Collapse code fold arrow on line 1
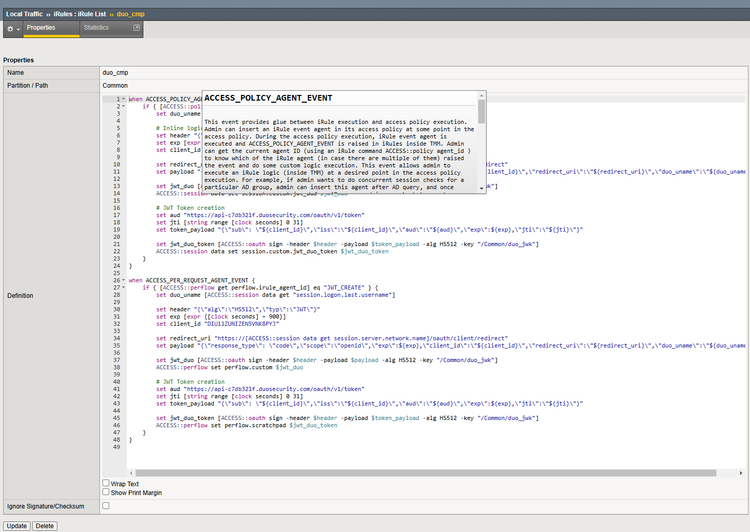Image resolution: width=750 pixels, height=532 pixels. click(x=123, y=100)
